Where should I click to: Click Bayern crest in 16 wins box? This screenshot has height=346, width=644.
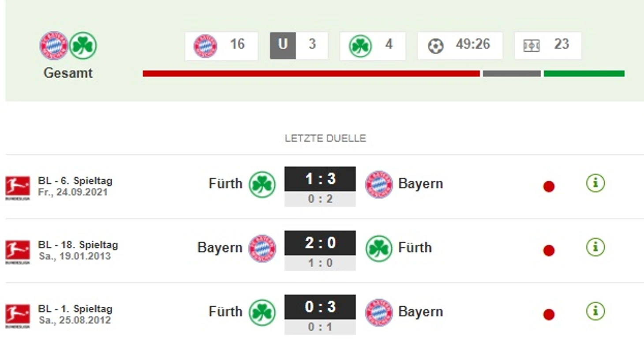click(206, 46)
